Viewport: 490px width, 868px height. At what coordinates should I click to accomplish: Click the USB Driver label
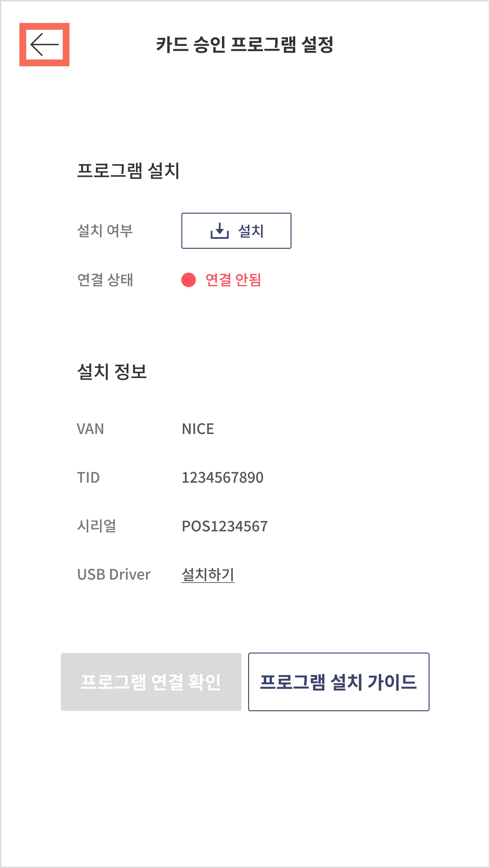(x=114, y=575)
